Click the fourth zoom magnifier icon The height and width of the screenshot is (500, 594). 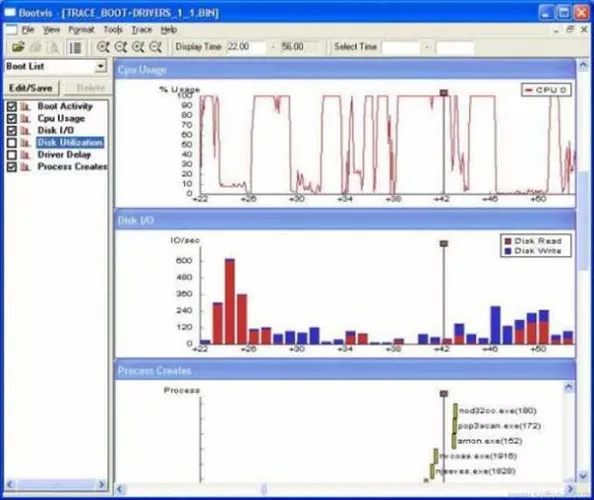pyautogui.click(x=155, y=47)
